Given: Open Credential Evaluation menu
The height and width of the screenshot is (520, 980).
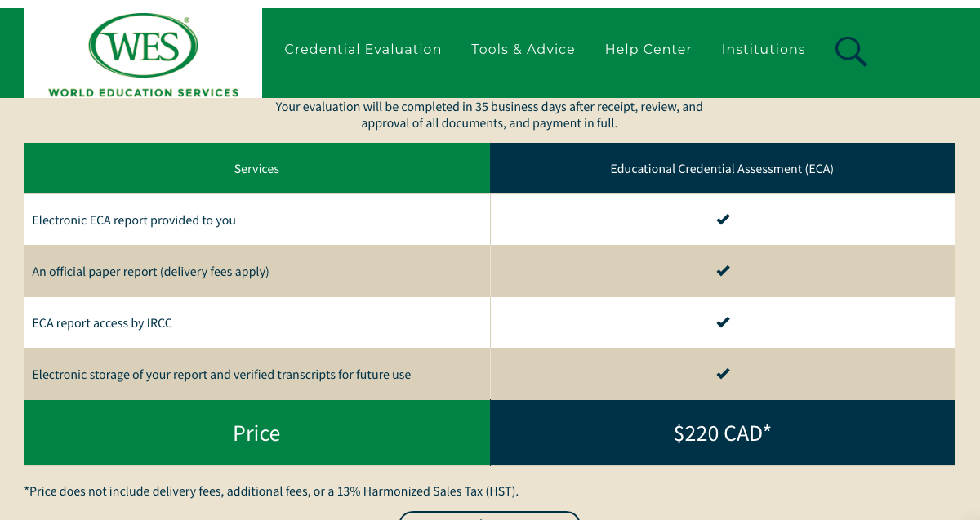Looking at the screenshot, I should 363,50.
